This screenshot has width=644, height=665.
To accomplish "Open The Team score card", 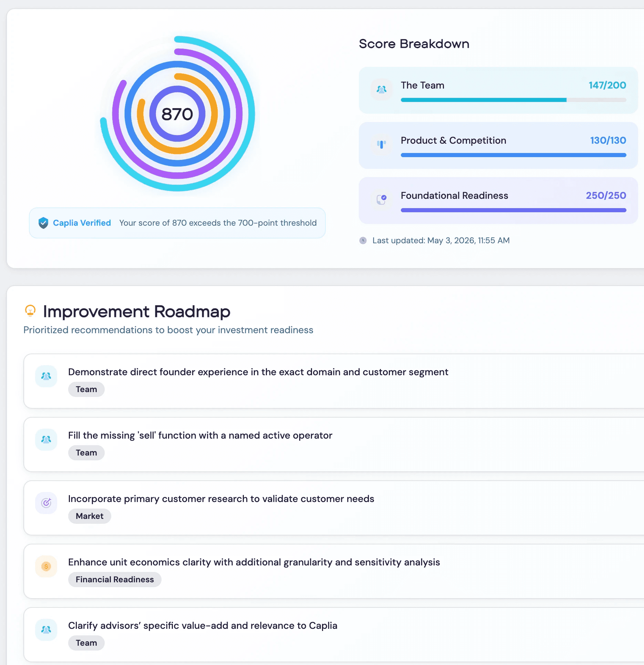I will tap(498, 90).
